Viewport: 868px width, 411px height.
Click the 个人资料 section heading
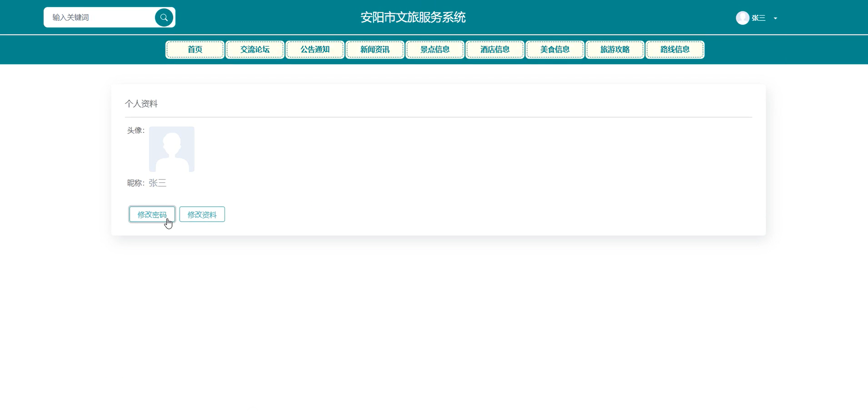(141, 104)
